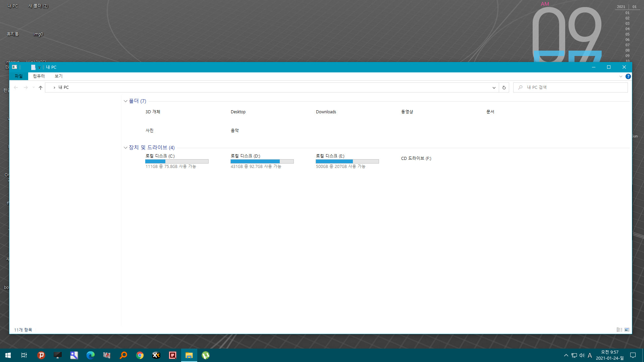Select the 휴지통 desktop icon

(13, 34)
